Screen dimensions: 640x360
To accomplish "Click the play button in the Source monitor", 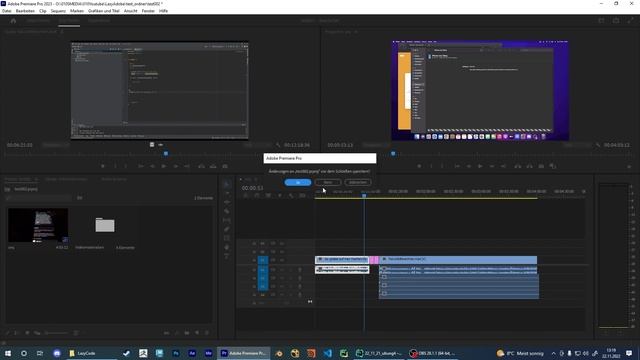I will pyautogui.click(x=164, y=166).
